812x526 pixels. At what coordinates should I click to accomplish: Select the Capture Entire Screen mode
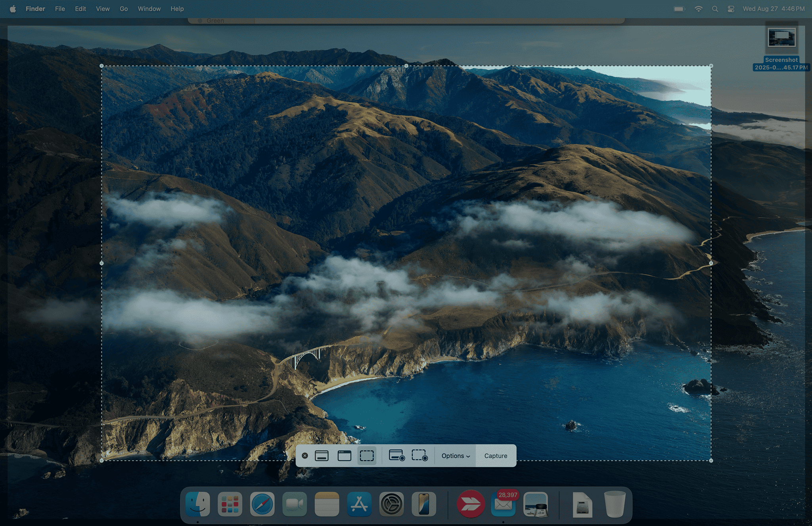[322, 455]
